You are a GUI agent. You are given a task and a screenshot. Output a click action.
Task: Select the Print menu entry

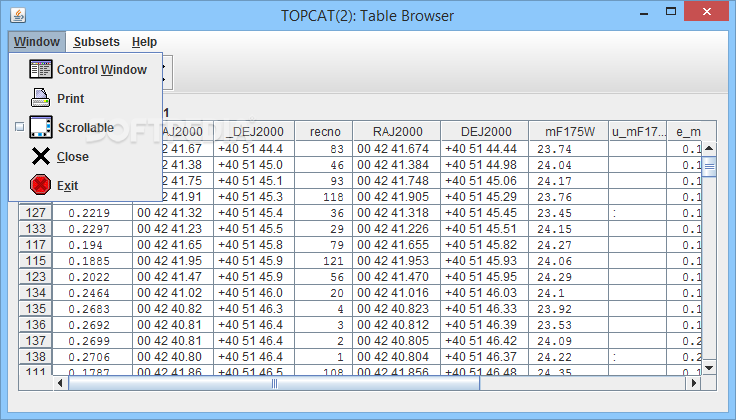(x=87, y=99)
